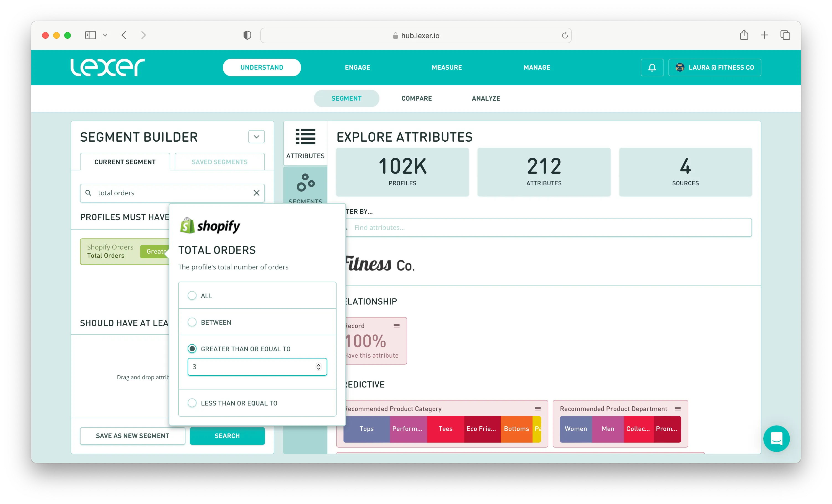Open the chat support bubble icon
The height and width of the screenshot is (504, 832).
coord(776,438)
